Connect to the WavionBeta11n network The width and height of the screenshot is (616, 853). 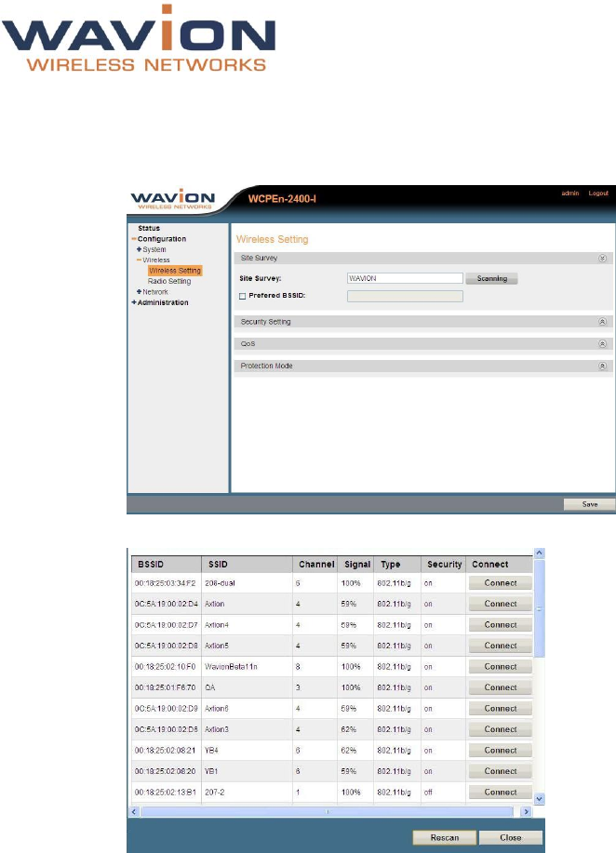[x=501, y=667]
